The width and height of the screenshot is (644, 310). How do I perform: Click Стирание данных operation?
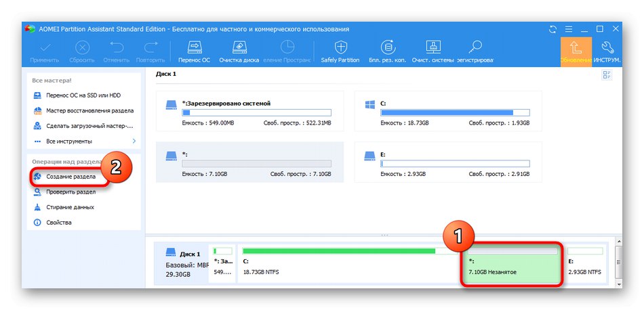[x=64, y=207]
